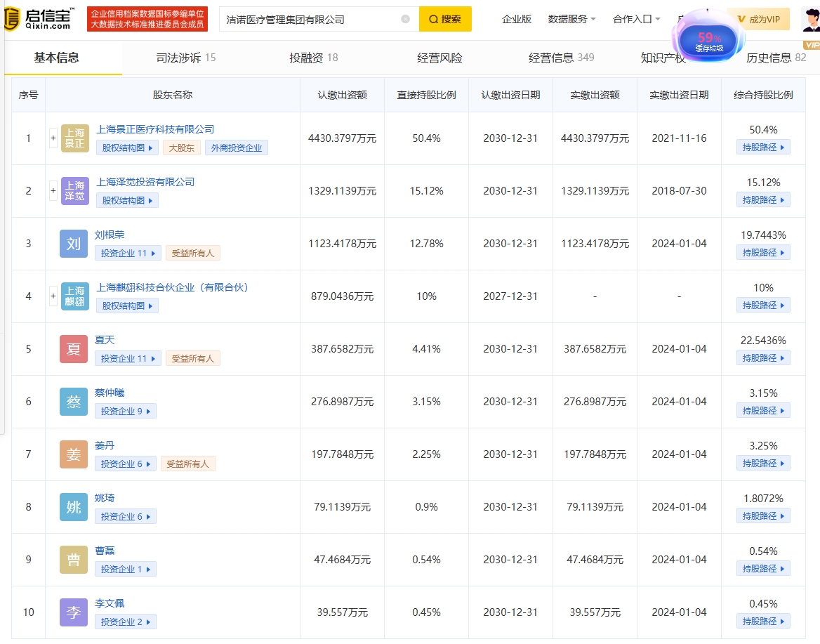
Task: Click the 上海泽觉 shareholder logo icon
Action: point(75,191)
